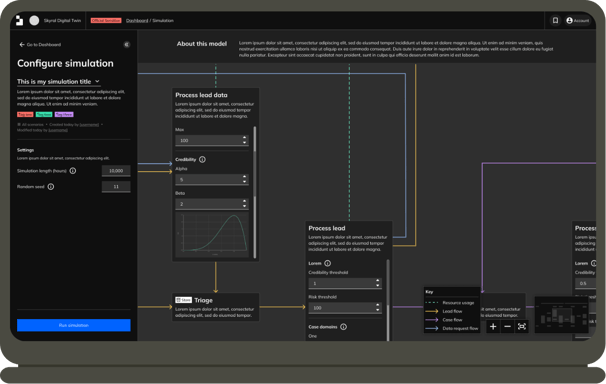Collapse the Configure simulation sidebar
606x384 pixels.
click(126, 44)
